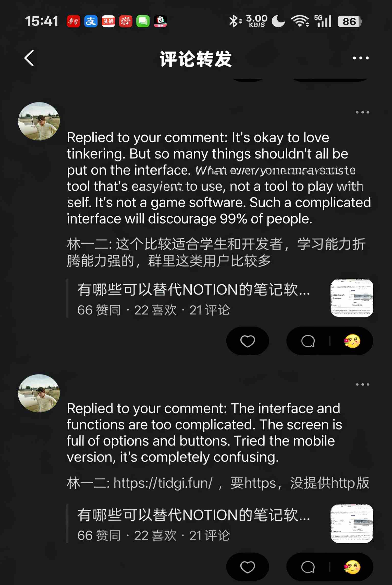392x585 pixels.
Task: Open the first commenter's avatar profile
Action: [x=39, y=122]
